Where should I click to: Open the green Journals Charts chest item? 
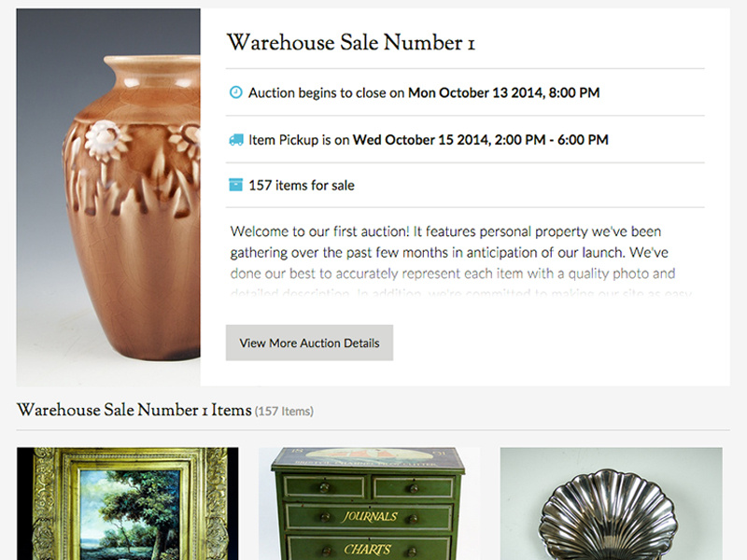click(x=369, y=503)
